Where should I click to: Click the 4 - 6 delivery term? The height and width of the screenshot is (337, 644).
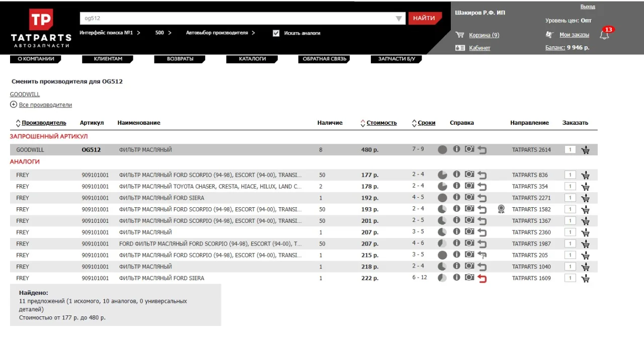[418, 243]
